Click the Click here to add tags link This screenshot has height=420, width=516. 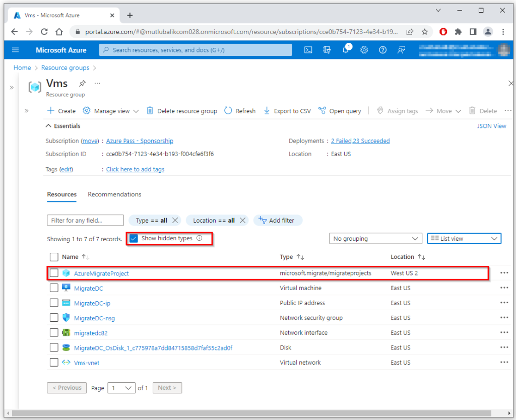pyautogui.click(x=135, y=169)
